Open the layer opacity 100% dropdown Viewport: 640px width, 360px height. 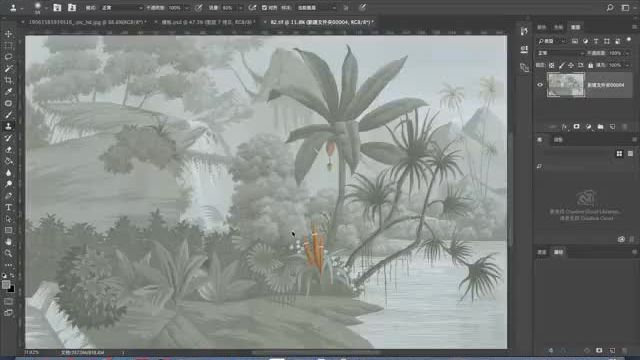point(618,53)
